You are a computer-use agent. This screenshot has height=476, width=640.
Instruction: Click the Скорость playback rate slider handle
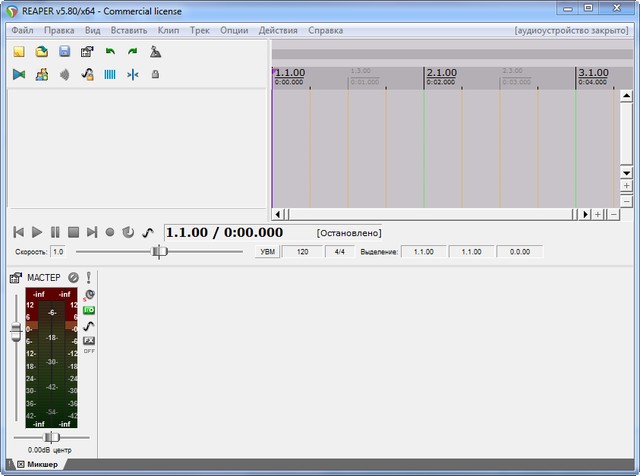point(157,252)
